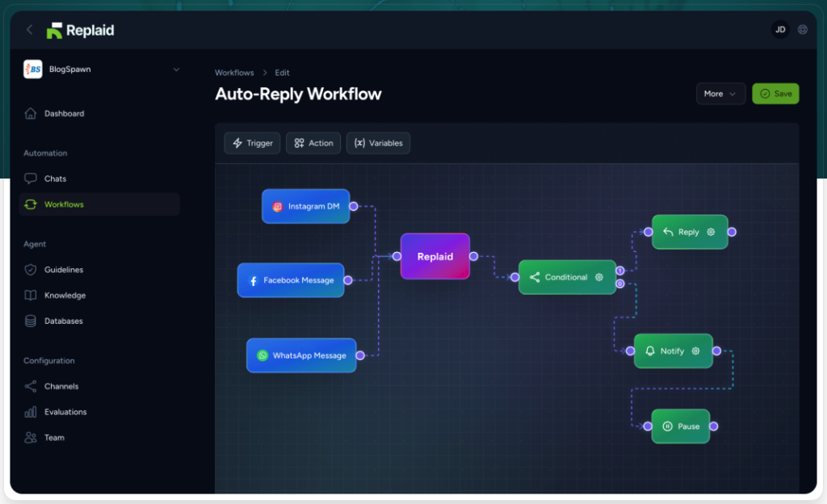Click the Workflows breadcrumb link
This screenshot has height=504, width=827.
[x=234, y=73]
